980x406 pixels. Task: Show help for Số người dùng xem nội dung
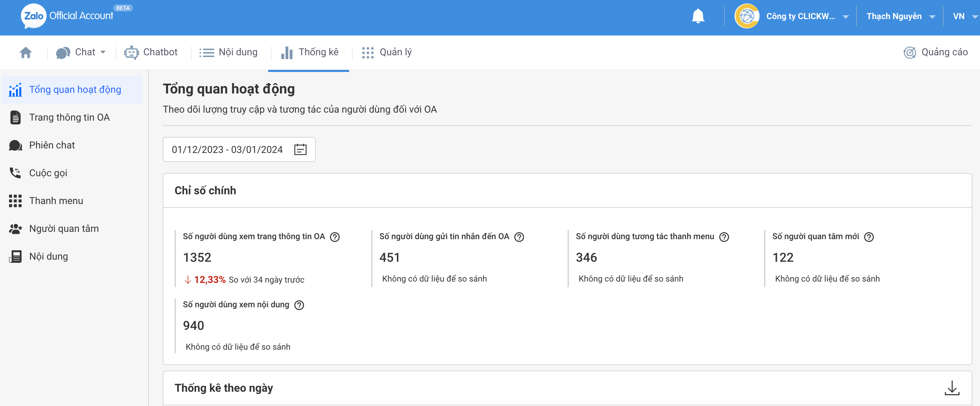click(x=299, y=305)
